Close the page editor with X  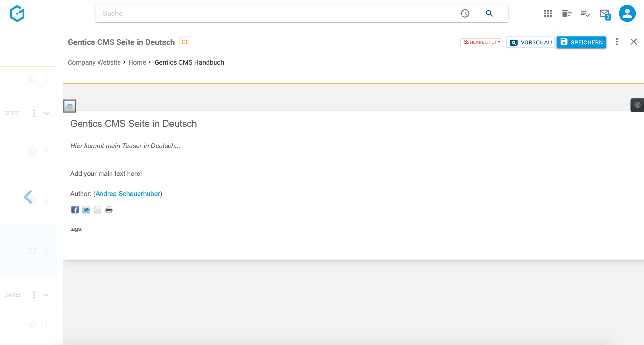coord(633,42)
